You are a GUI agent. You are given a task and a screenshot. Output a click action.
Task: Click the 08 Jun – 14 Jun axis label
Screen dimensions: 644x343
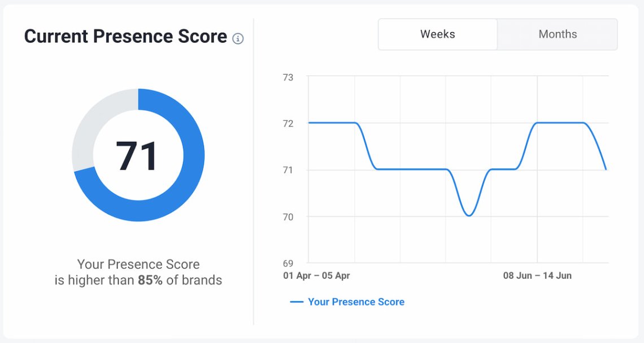[x=537, y=276]
